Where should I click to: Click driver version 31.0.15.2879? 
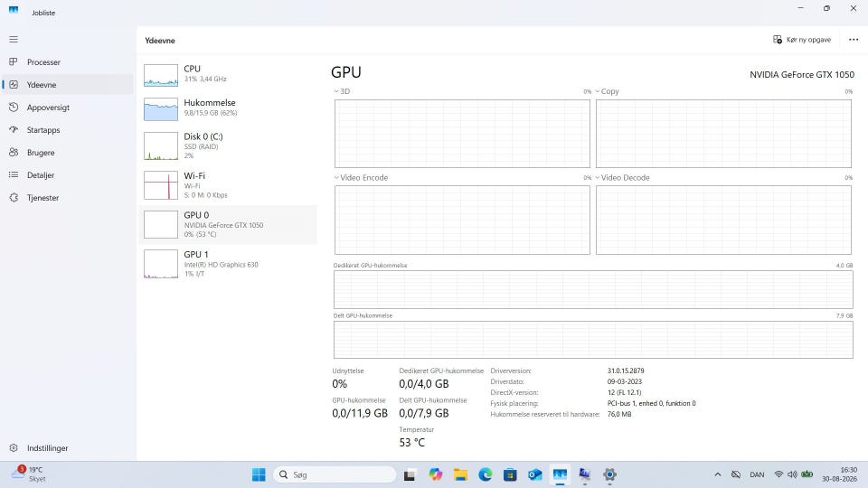pyautogui.click(x=626, y=371)
